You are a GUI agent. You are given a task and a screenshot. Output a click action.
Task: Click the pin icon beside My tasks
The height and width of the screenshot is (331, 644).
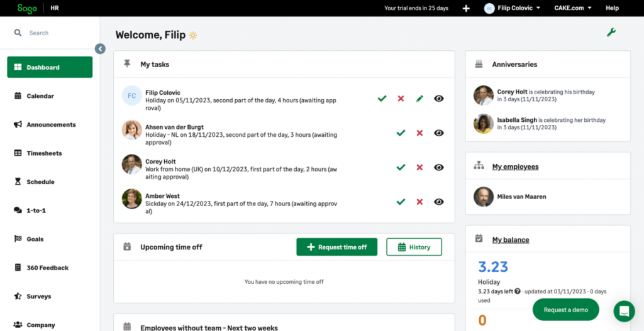point(127,63)
